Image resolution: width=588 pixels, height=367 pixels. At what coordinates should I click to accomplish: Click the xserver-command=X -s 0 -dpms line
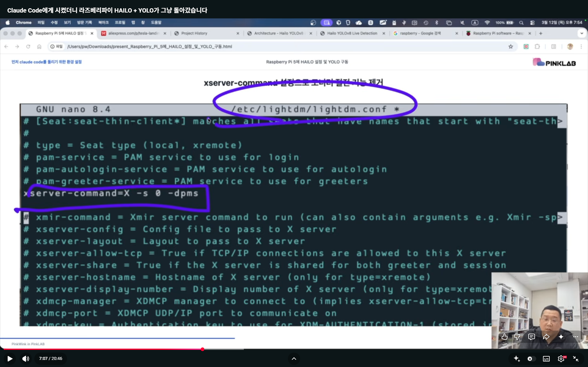point(111,193)
